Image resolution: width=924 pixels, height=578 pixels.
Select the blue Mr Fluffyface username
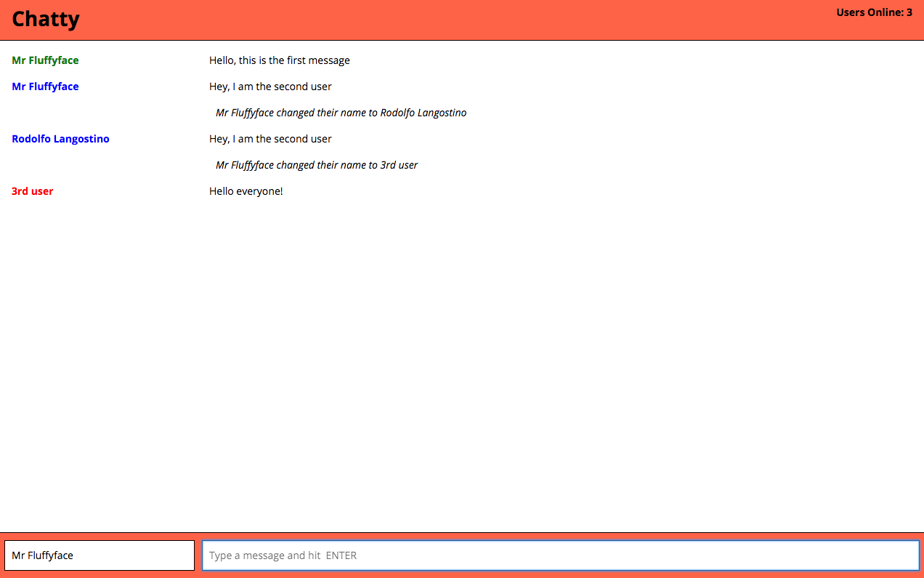tap(45, 87)
